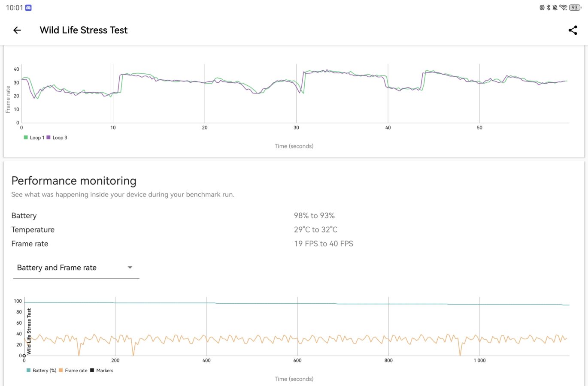Tap the Bluetooth status icon
The image size is (588, 386).
click(549, 8)
